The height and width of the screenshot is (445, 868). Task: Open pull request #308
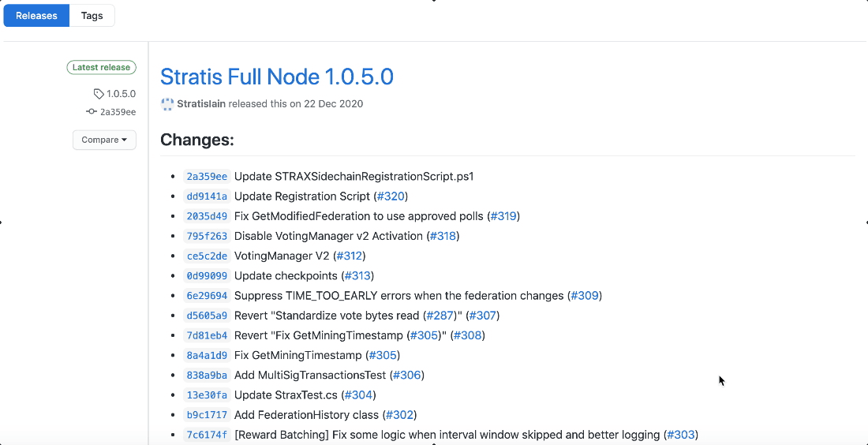point(468,336)
